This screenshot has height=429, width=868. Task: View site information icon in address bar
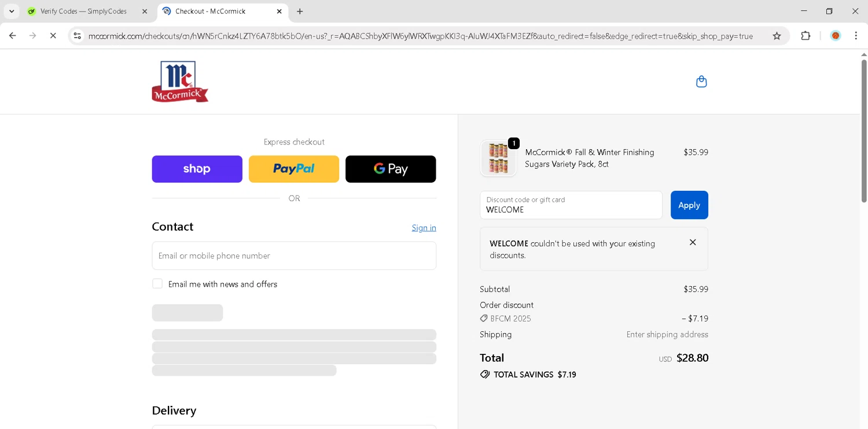pyautogui.click(x=77, y=36)
